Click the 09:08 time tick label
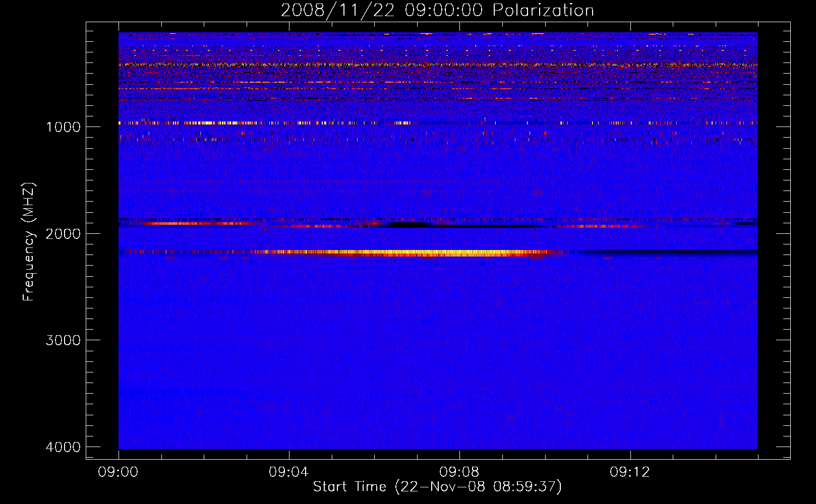 pyautogui.click(x=459, y=472)
